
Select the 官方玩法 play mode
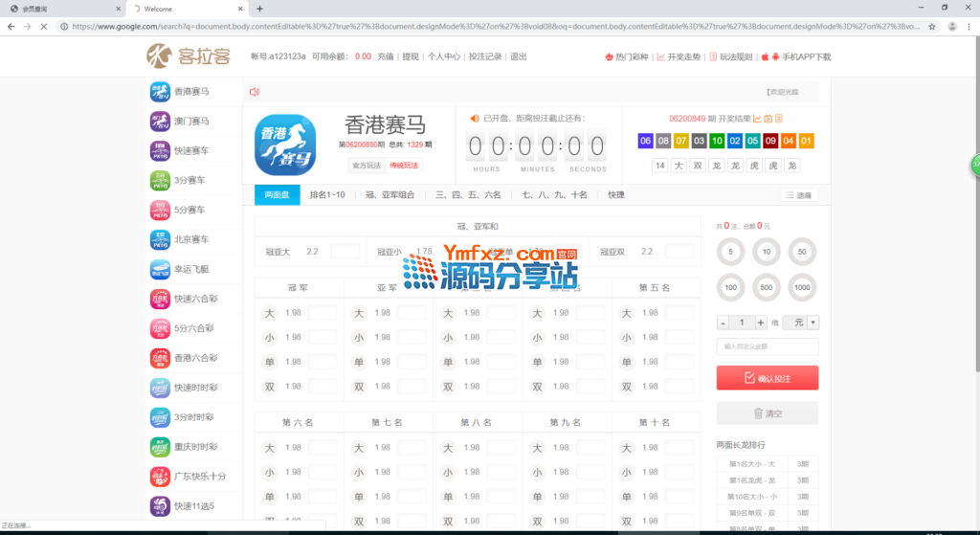click(366, 166)
